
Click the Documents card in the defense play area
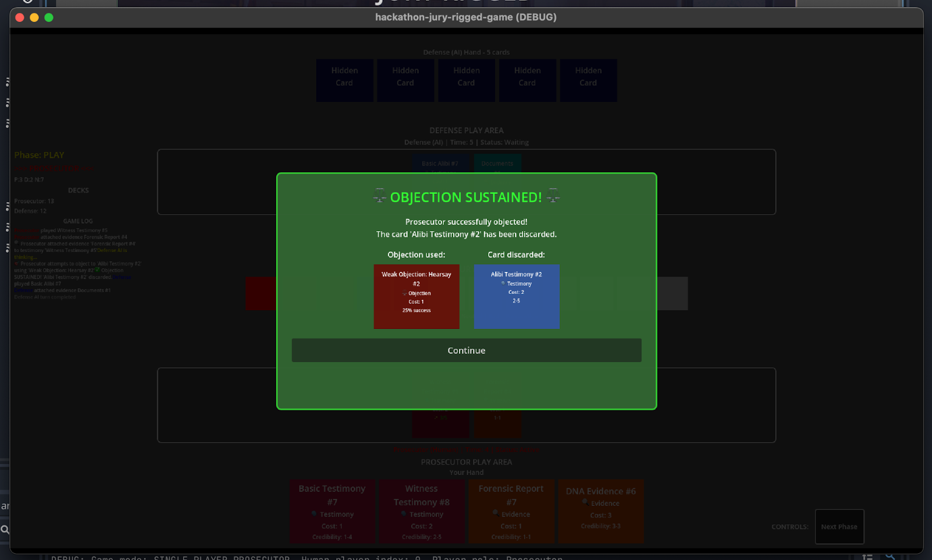click(497, 164)
